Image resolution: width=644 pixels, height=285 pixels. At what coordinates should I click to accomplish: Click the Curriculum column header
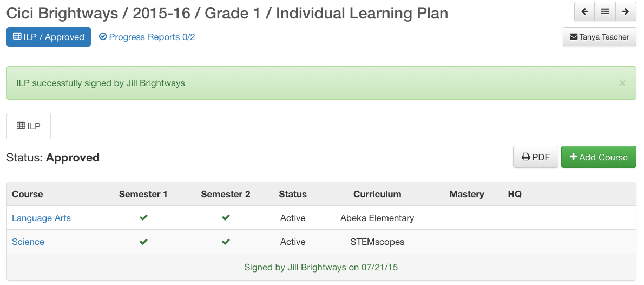tap(377, 194)
